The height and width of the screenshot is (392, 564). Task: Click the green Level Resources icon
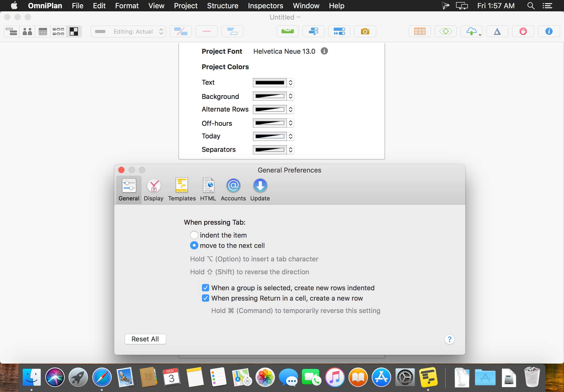pos(287,32)
